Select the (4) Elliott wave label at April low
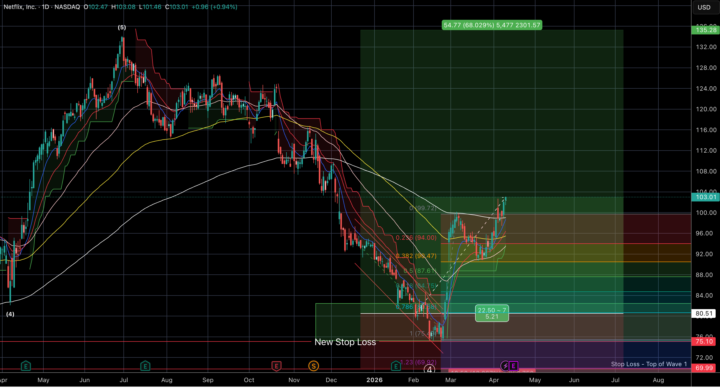 [10, 314]
